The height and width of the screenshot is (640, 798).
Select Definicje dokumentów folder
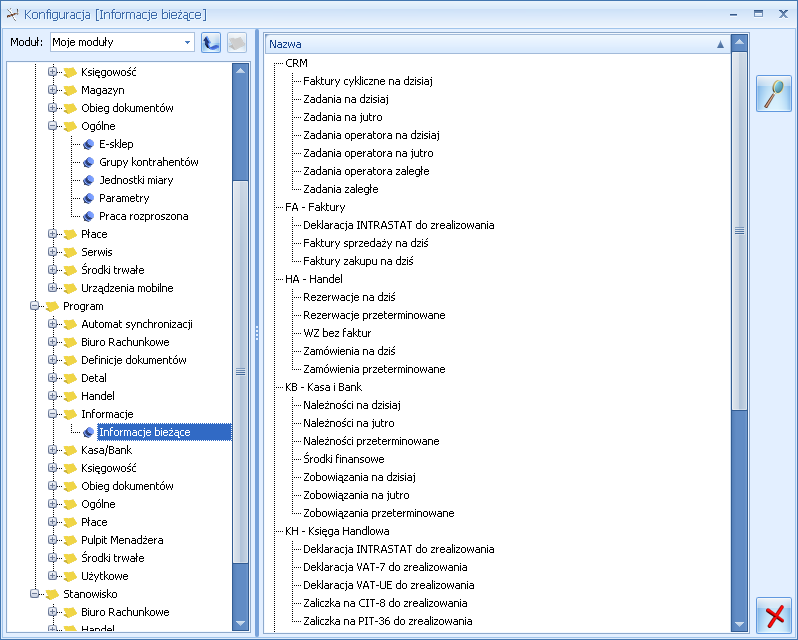[133, 360]
